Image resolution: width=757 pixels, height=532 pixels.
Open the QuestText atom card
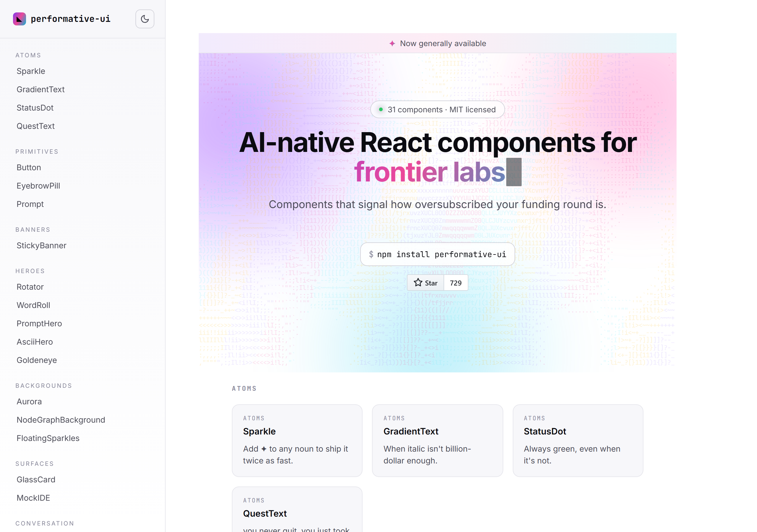coord(297,509)
